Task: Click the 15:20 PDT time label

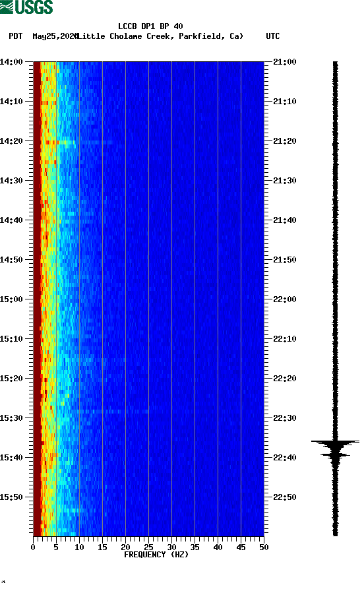Action: click(x=11, y=379)
